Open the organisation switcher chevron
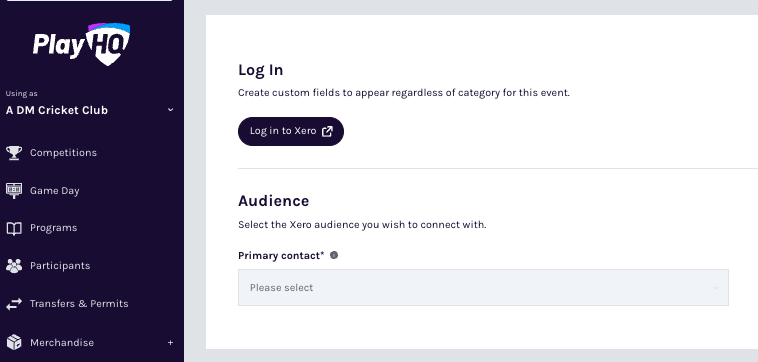758x362 pixels. (x=170, y=110)
